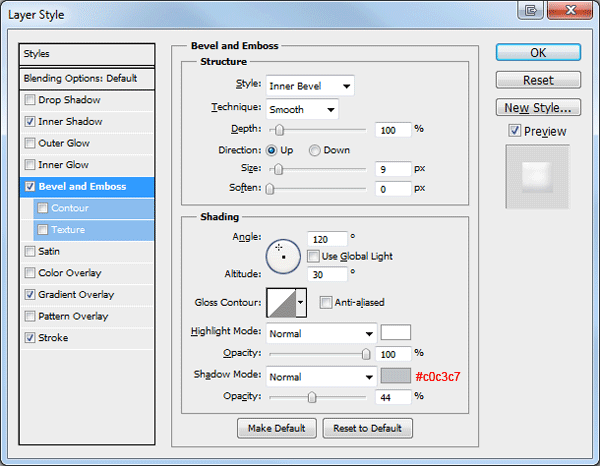
Task: Expand the Technique dropdown set to Smooth
Action: pyautogui.click(x=302, y=109)
